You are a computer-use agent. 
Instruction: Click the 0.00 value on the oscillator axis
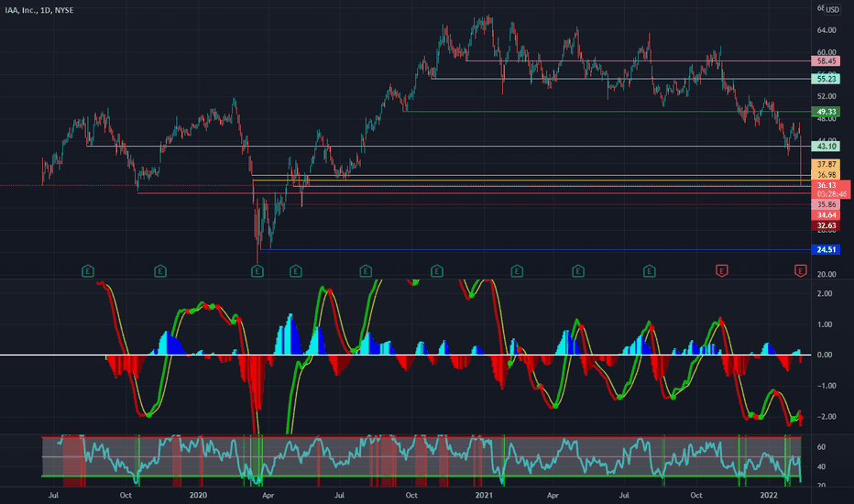pos(825,355)
